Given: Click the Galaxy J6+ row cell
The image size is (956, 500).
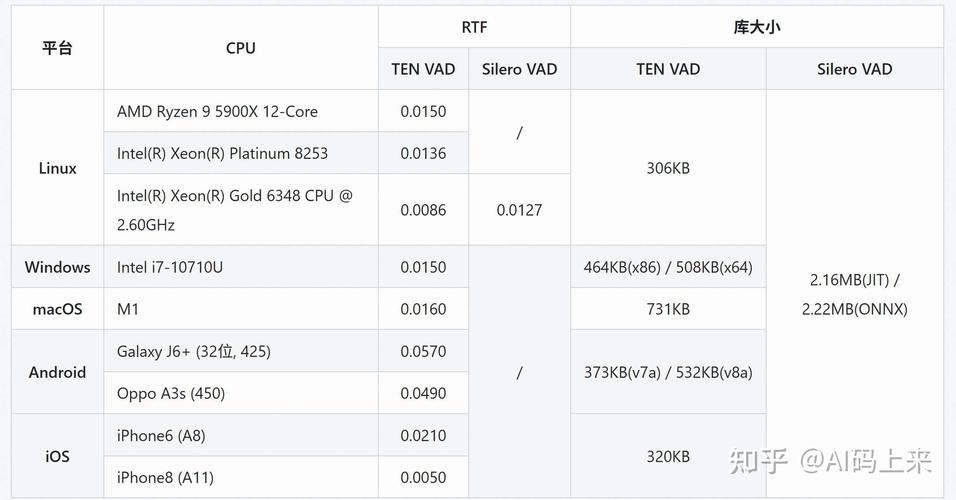Looking at the screenshot, I should (241, 351).
